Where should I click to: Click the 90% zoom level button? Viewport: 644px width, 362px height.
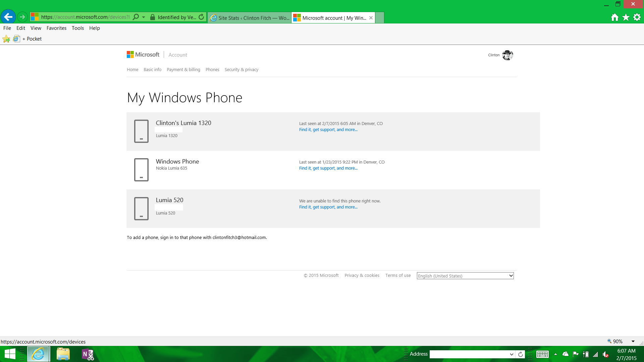click(615, 342)
